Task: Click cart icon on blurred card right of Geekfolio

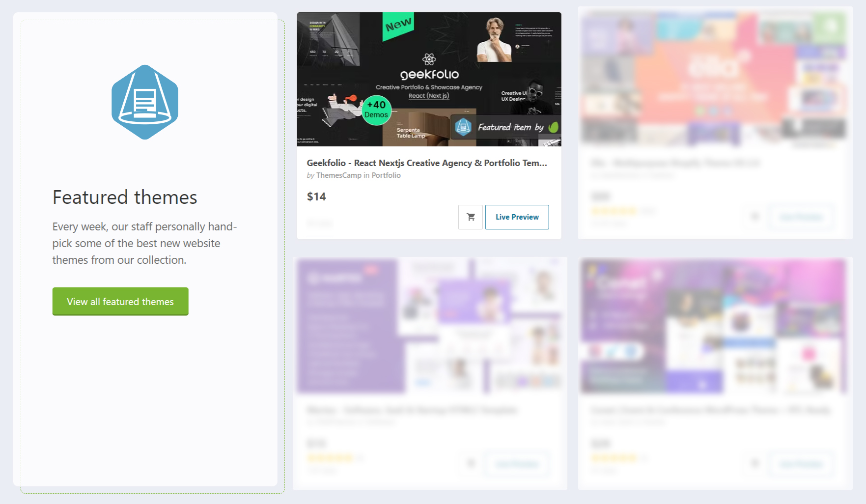Action: click(755, 217)
